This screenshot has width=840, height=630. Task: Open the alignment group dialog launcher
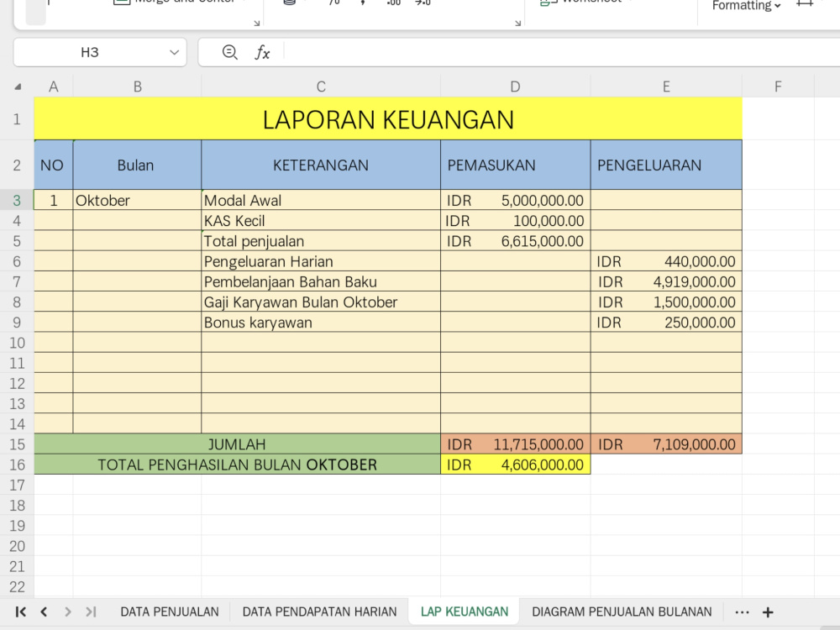pyautogui.click(x=256, y=23)
